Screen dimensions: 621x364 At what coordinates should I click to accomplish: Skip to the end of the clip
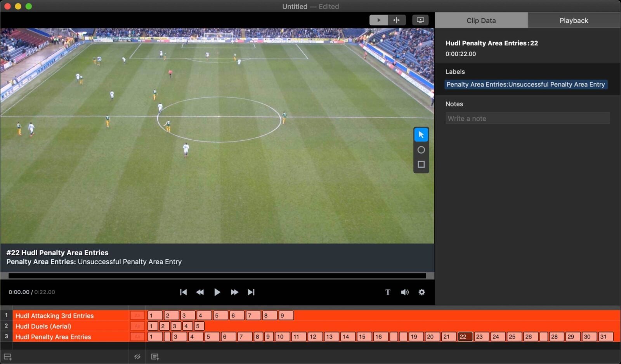point(251,292)
